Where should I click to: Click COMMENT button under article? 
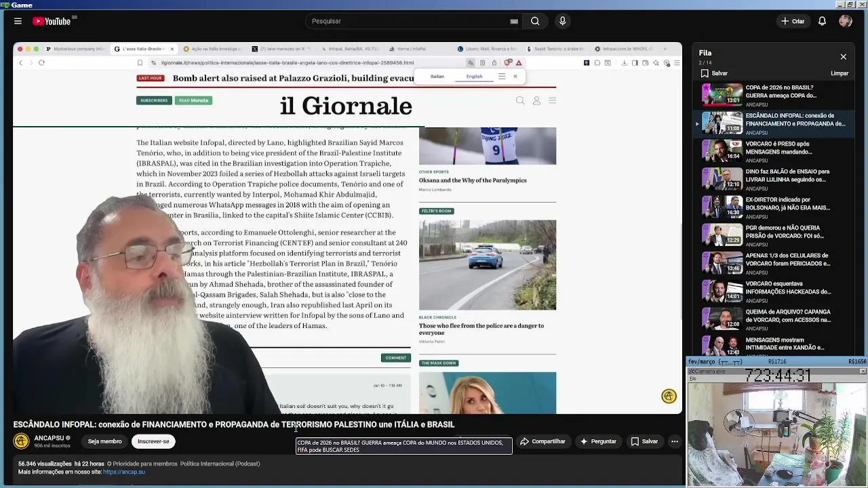[396, 358]
